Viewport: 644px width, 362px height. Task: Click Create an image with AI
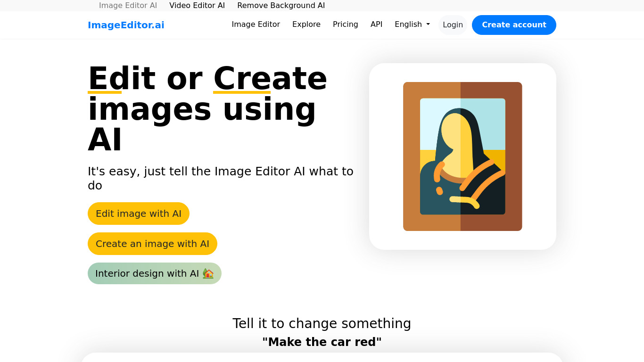tap(152, 244)
